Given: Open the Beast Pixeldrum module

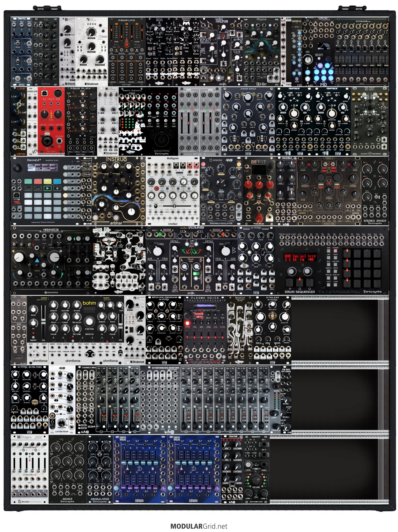Looking at the screenshot, I should click(259, 191).
